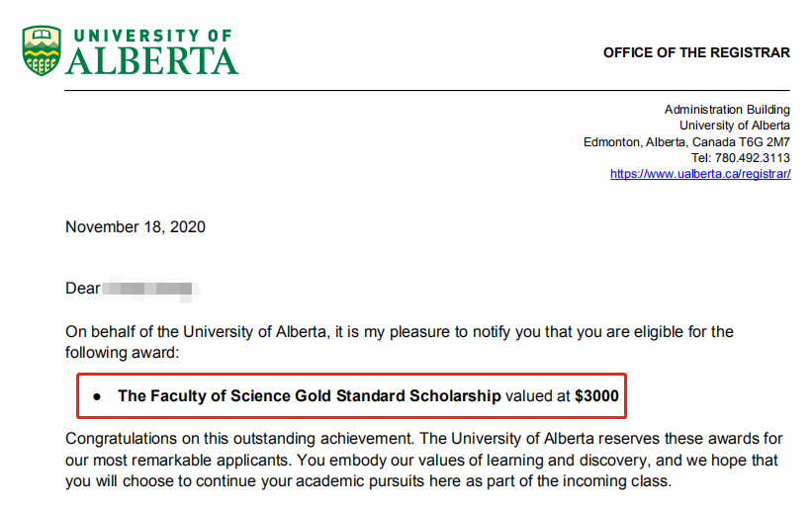Click the University of Alberta shield logo

[41, 51]
